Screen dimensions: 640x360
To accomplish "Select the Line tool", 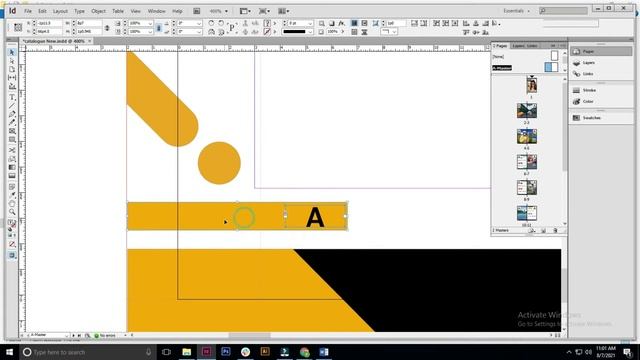I will [x=12, y=106].
